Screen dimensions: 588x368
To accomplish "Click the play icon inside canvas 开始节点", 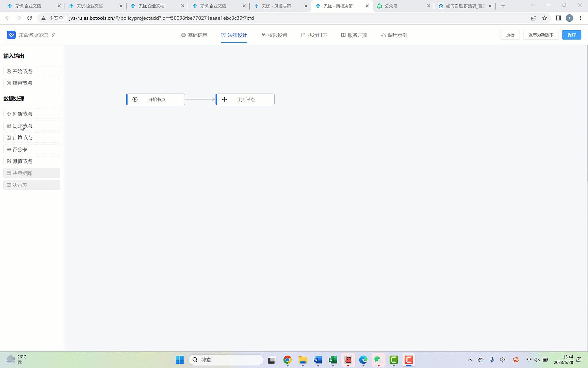I will click(x=135, y=99).
